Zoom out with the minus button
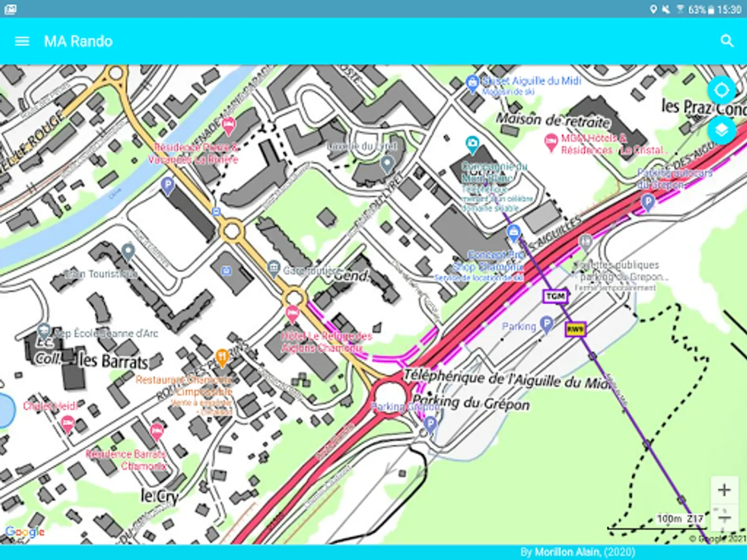The height and width of the screenshot is (560, 747). (x=724, y=518)
